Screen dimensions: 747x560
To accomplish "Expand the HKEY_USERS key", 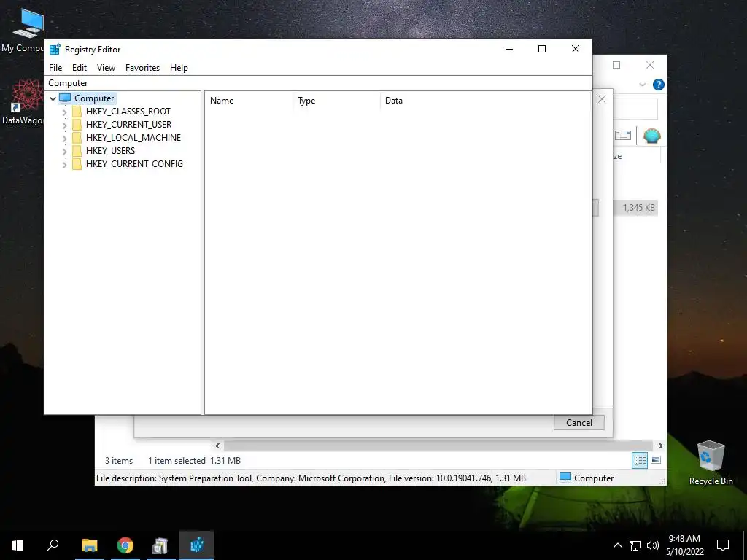I will pos(64,151).
